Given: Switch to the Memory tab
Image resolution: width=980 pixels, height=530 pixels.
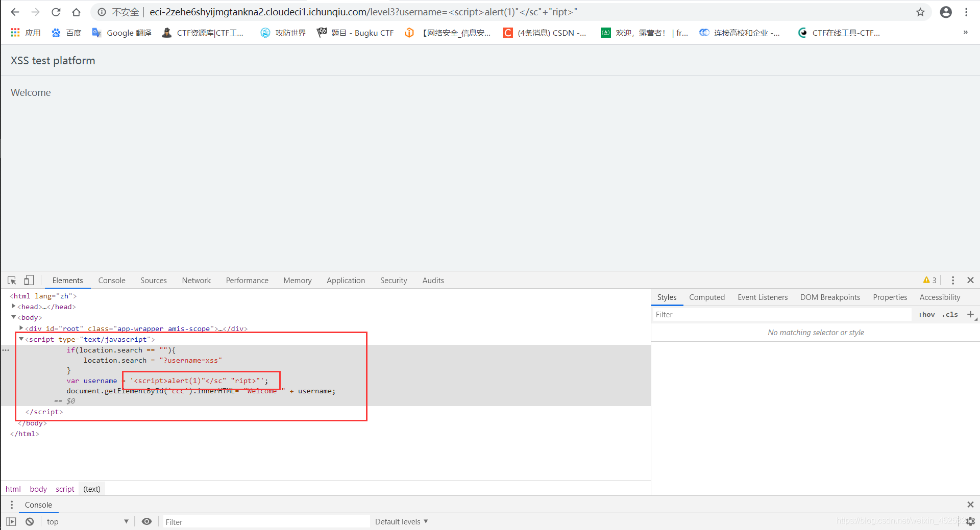Looking at the screenshot, I should tap(298, 280).
